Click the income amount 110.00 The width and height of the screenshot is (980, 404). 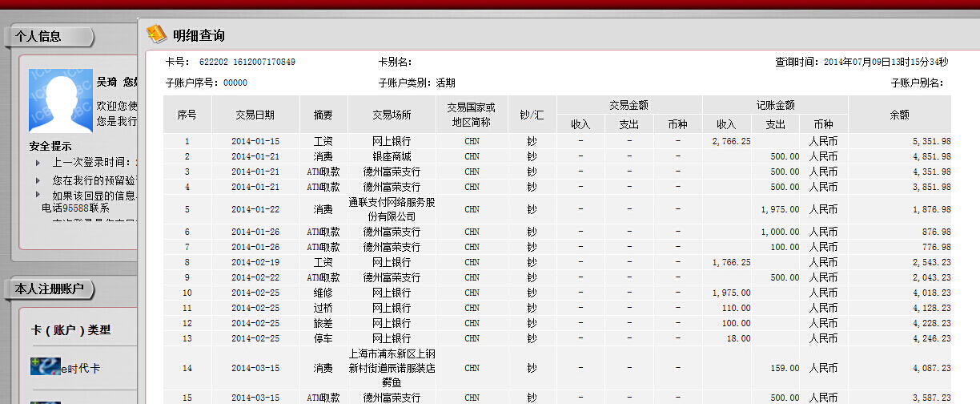(x=736, y=308)
